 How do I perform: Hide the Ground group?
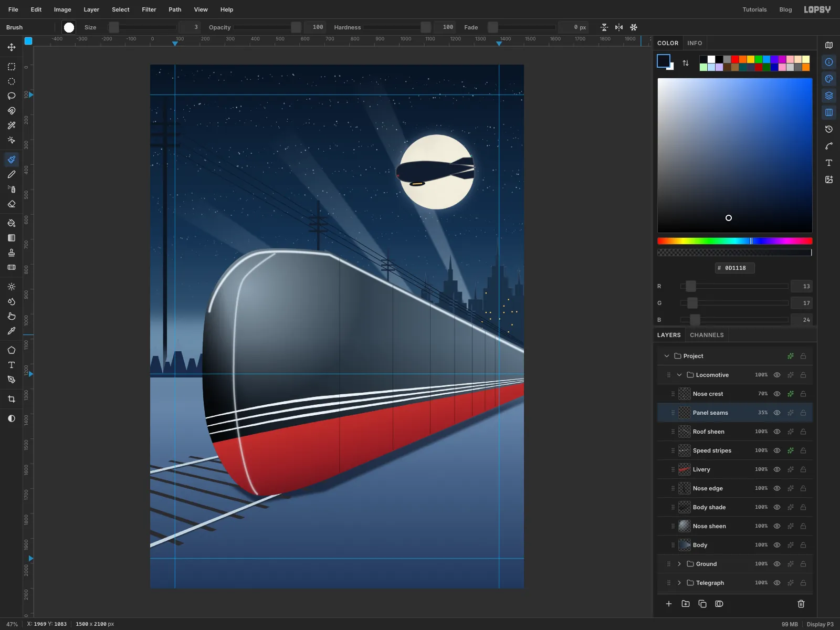coord(777,564)
